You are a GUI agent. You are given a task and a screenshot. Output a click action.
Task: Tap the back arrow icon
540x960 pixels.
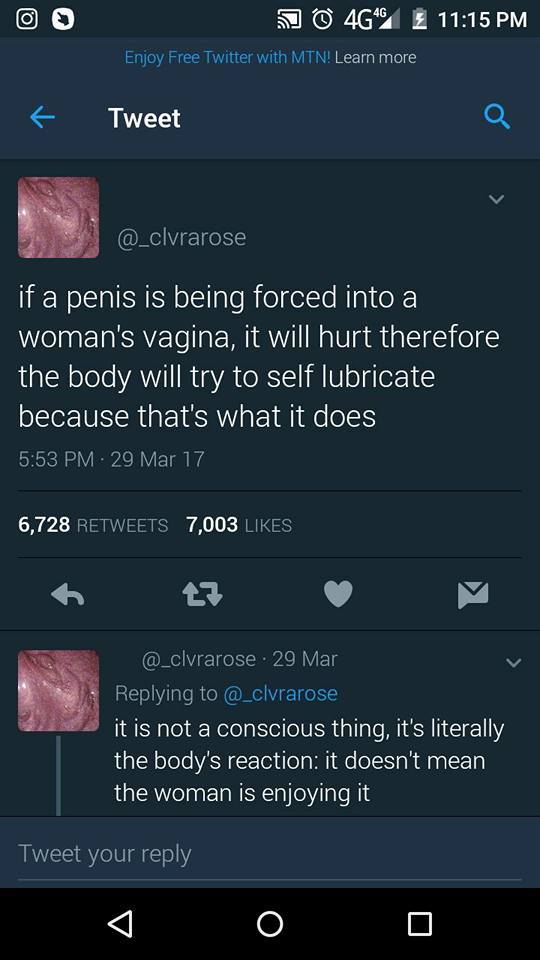(43, 118)
